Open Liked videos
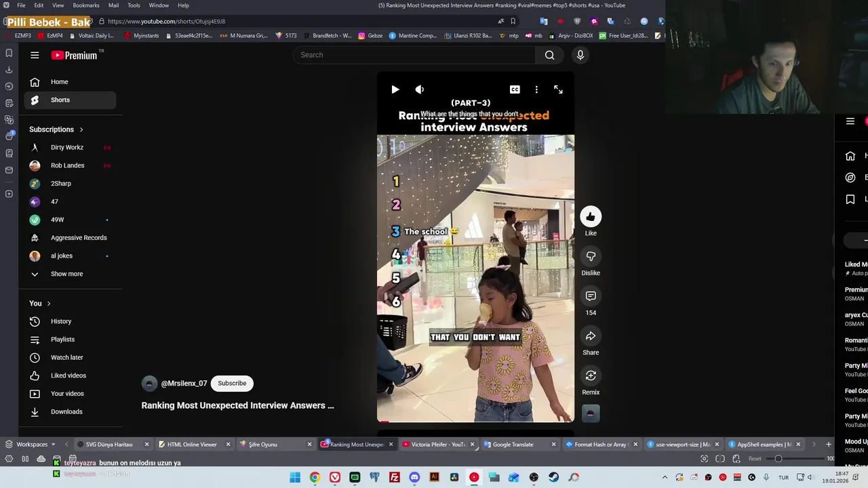868x488 pixels. (x=70, y=375)
